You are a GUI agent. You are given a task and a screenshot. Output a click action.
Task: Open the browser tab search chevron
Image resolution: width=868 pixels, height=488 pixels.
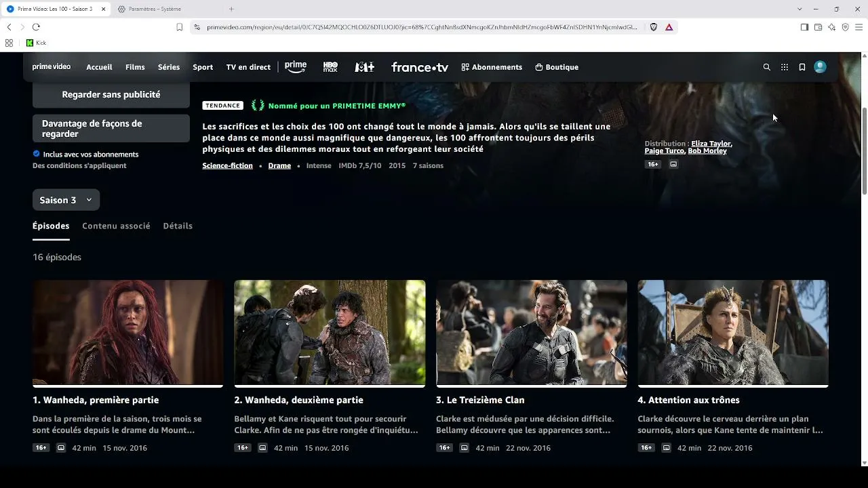point(800,9)
